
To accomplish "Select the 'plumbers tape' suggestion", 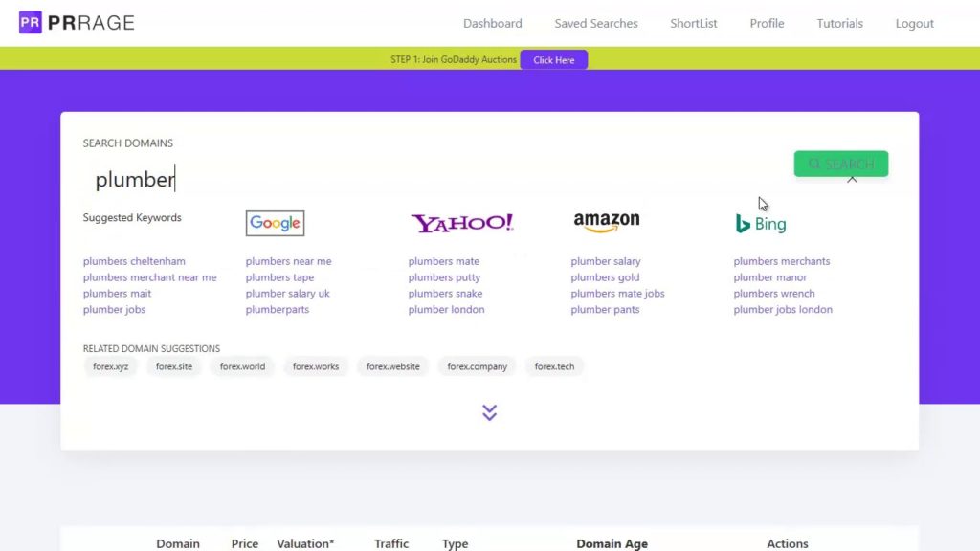I will (x=279, y=277).
